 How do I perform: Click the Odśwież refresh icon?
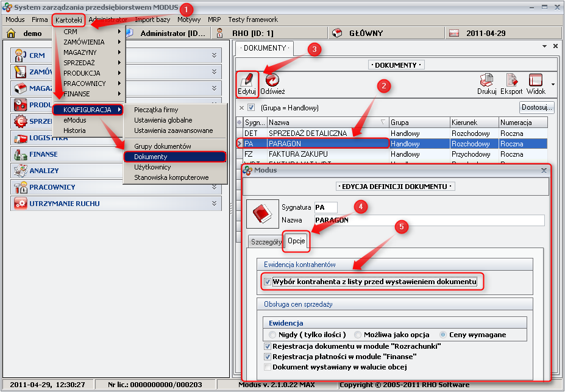click(272, 80)
